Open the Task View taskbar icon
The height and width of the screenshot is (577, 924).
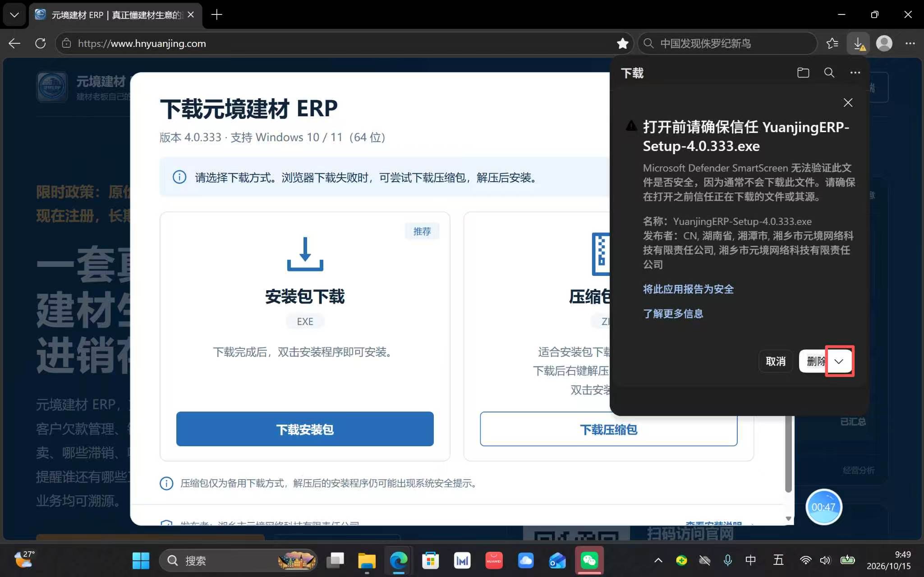[x=335, y=560]
